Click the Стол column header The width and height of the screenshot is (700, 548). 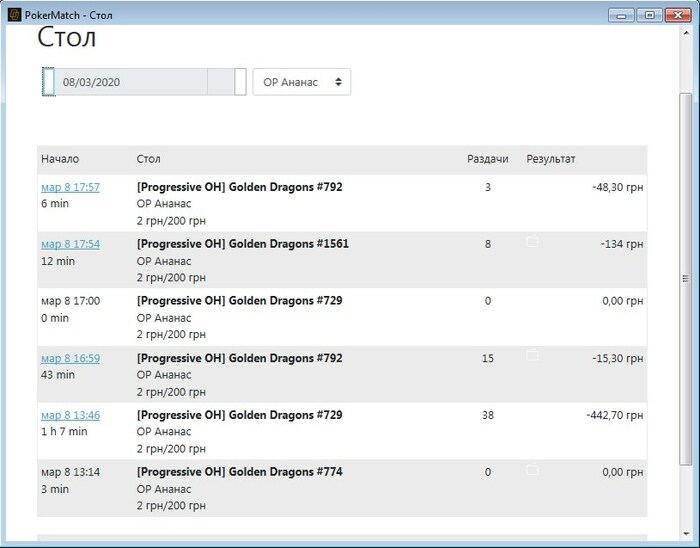(149, 159)
